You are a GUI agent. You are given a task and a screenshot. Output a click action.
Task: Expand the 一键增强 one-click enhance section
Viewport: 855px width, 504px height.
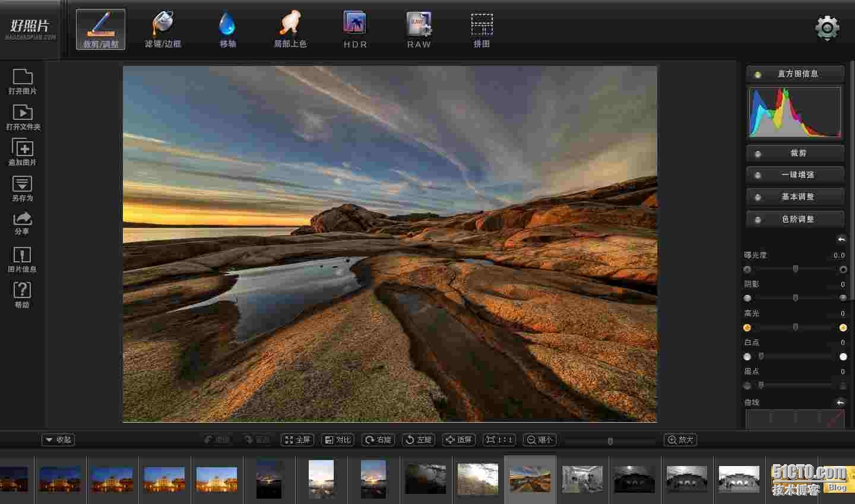coord(795,175)
